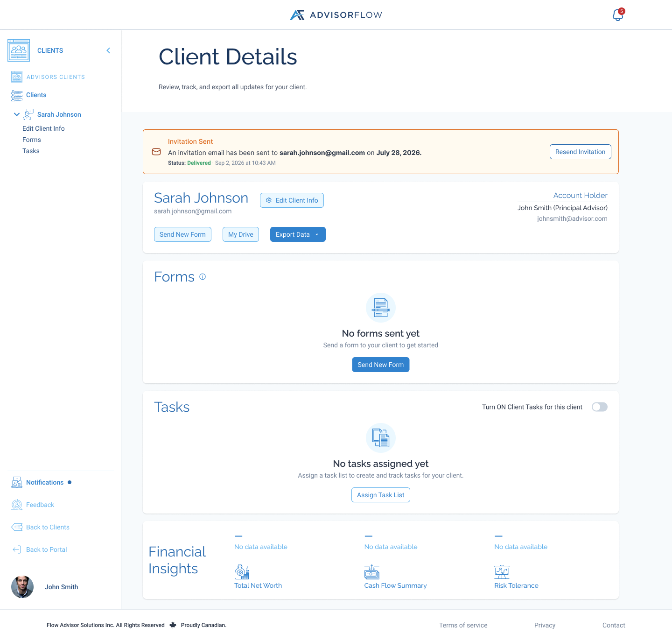This screenshot has height=641, width=672.
Task: Select Clients in the sidebar menu
Action: click(36, 95)
